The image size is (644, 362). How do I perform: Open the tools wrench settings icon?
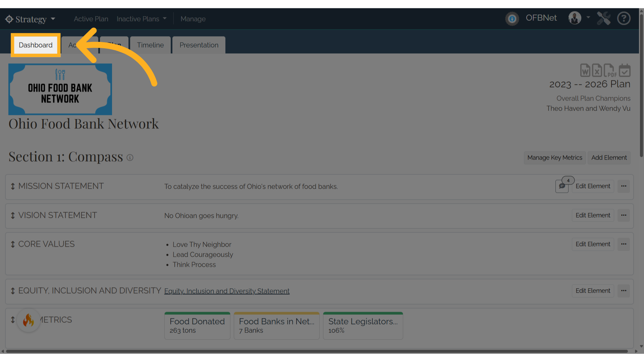point(603,18)
